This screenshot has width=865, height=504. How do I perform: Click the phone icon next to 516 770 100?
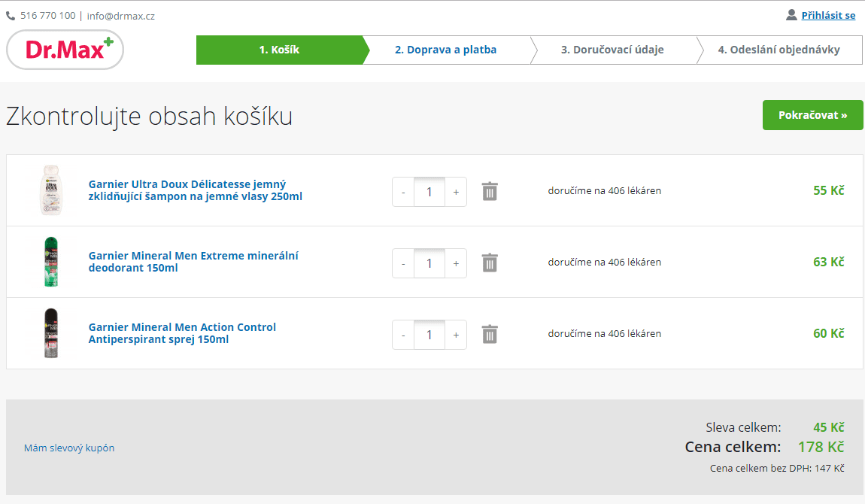point(11,16)
